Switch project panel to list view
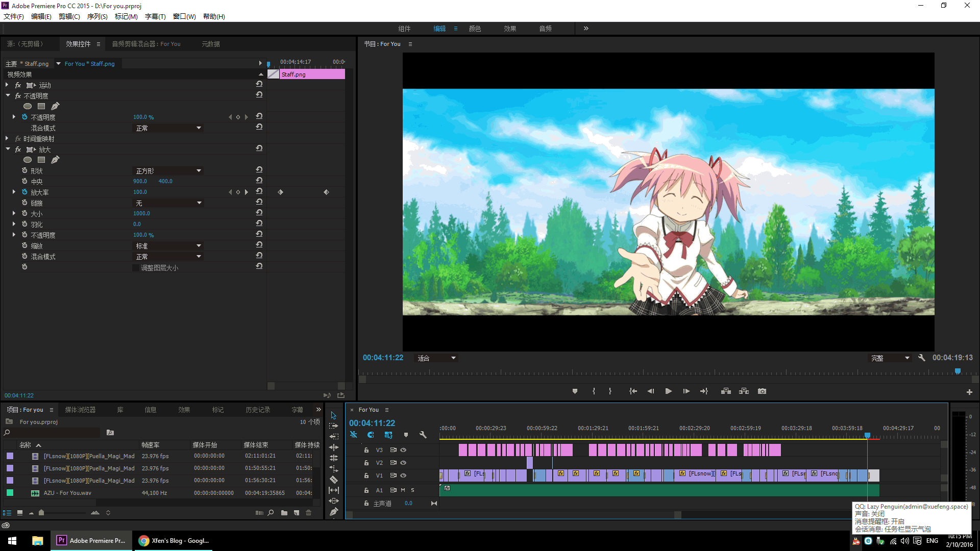 tap(7, 513)
